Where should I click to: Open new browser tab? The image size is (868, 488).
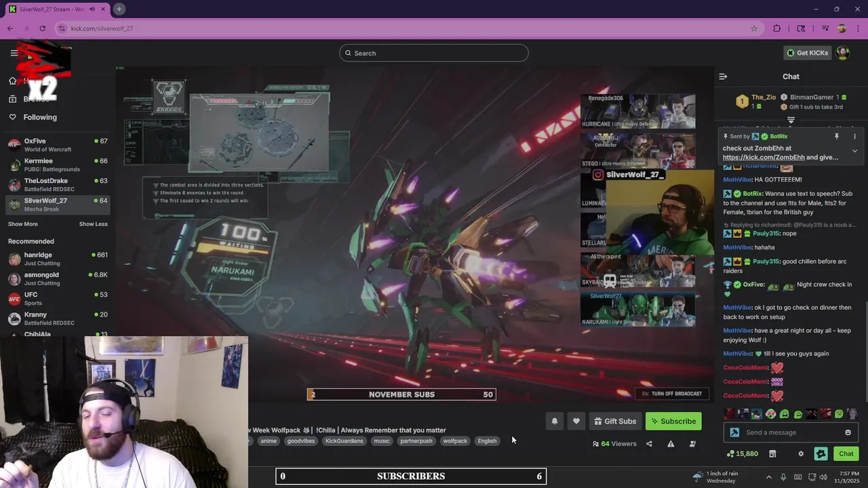tap(119, 9)
